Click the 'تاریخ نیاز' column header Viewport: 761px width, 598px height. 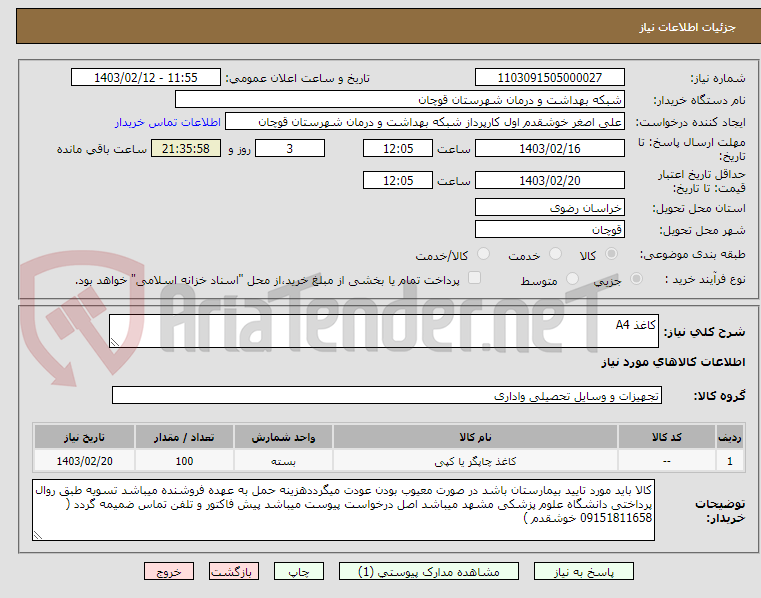[x=84, y=437]
